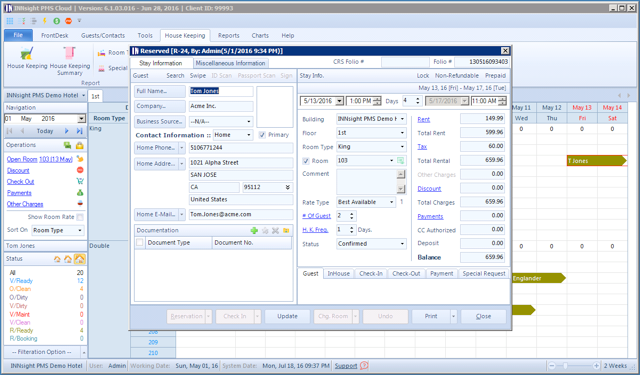Open the Reports ribbon tab

click(x=229, y=36)
